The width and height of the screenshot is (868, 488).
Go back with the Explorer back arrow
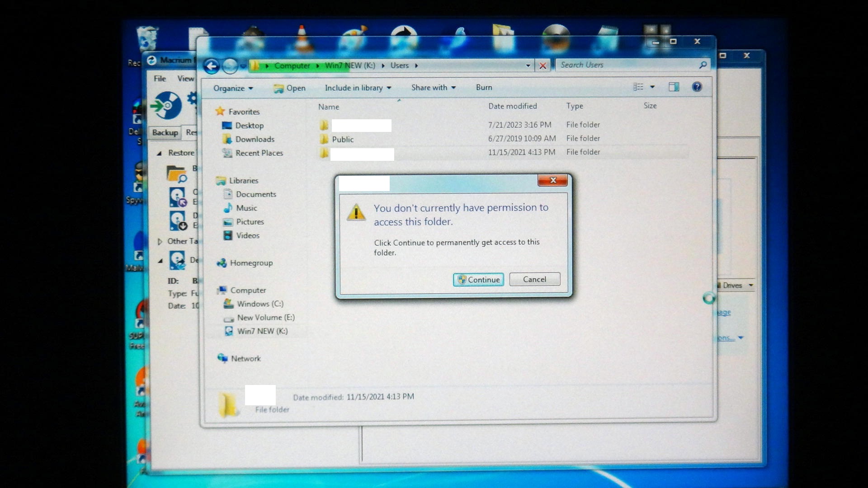coord(211,66)
